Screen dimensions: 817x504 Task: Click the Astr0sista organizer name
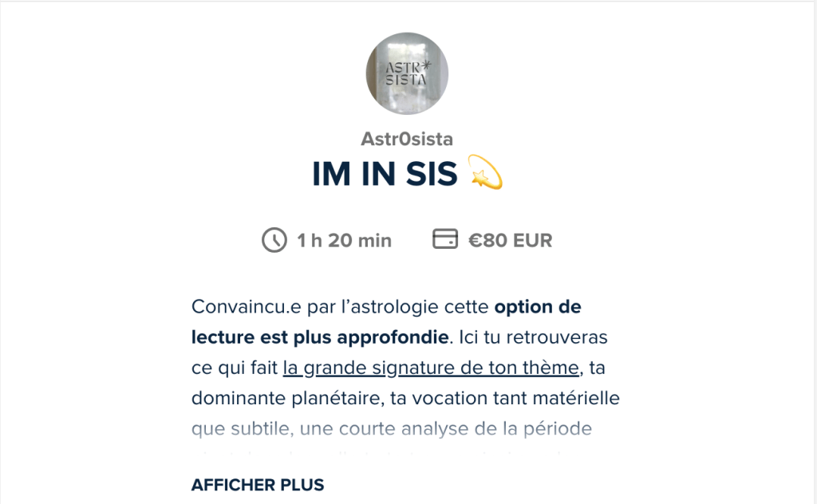(407, 139)
